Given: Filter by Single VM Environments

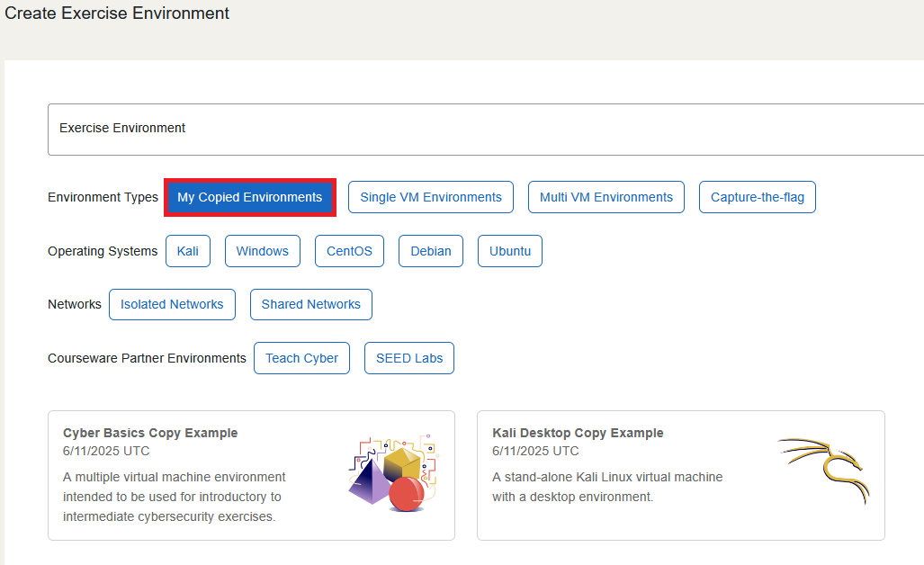Looking at the screenshot, I should tap(431, 197).
